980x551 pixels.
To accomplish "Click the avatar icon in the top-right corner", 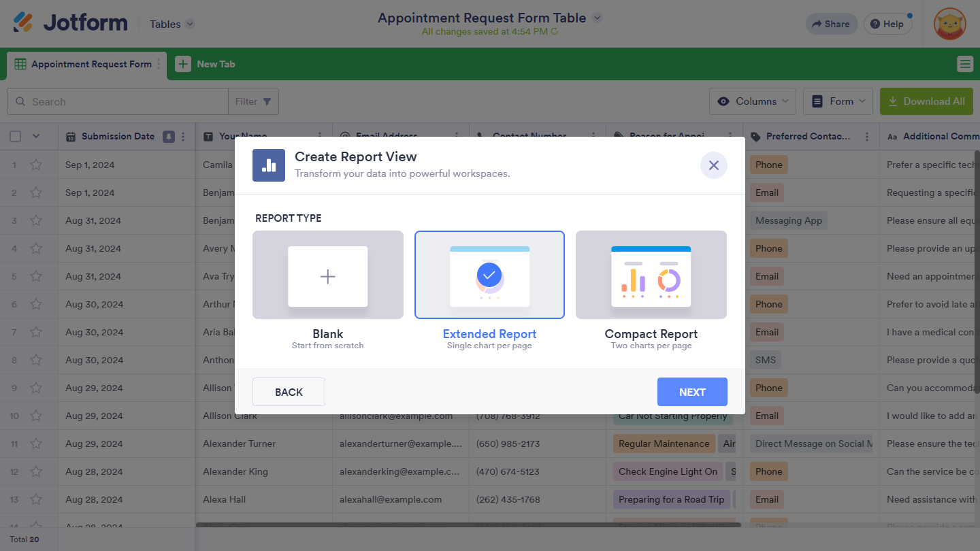I will (949, 24).
